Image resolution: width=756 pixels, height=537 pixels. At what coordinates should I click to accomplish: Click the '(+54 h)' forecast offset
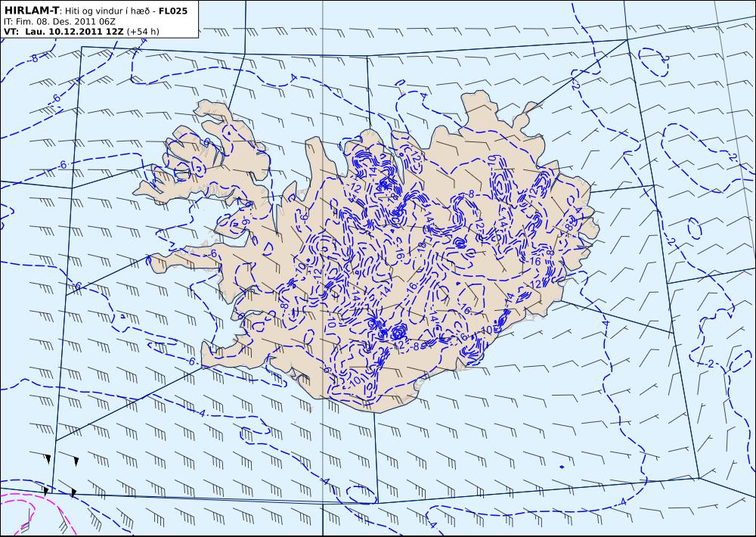143,31
